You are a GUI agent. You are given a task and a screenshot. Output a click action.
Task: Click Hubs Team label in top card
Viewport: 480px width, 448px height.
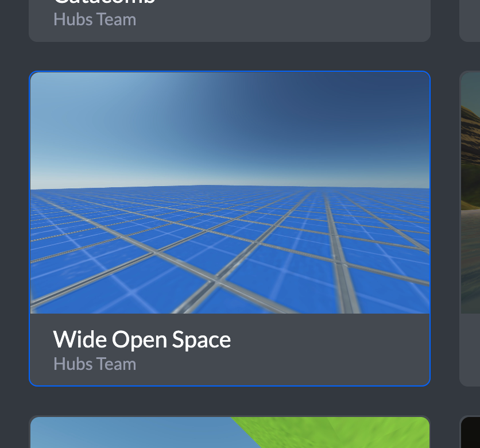tap(95, 20)
